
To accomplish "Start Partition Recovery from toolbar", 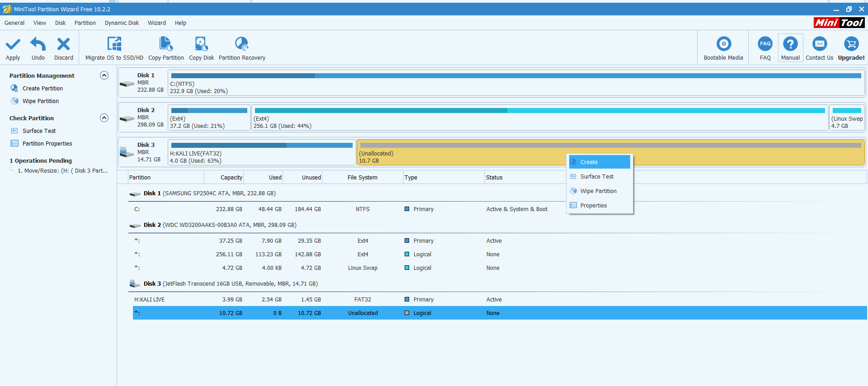I will point(242,44).
